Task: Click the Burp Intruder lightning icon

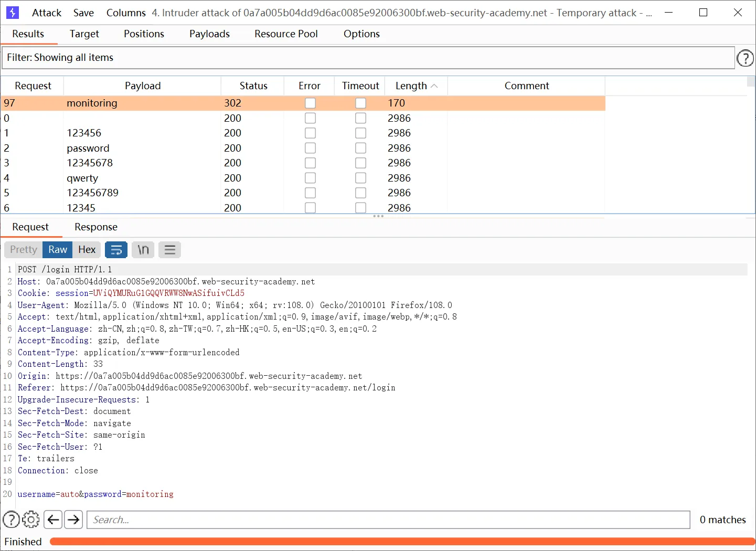Action: (13, 13)
